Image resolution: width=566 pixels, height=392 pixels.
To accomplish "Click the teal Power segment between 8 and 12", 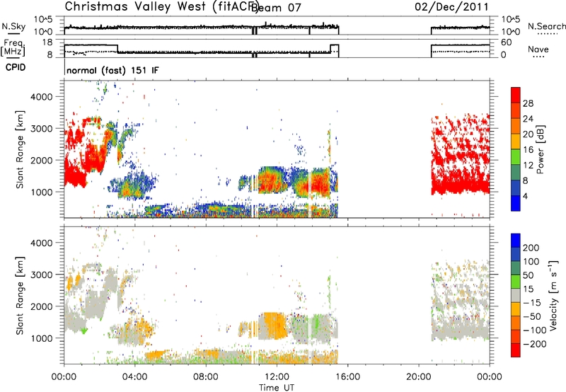I will [516, 172].
